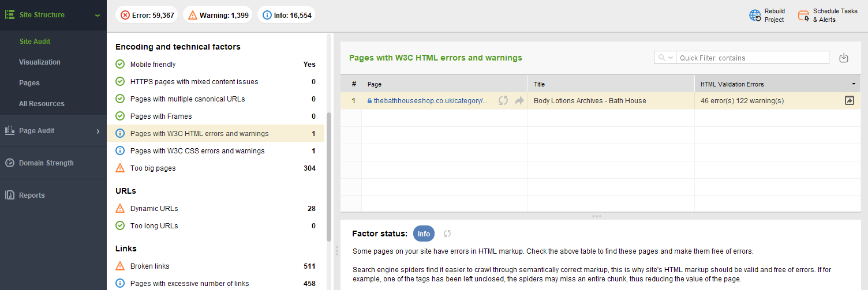Click the Domain Strength gauge icon
The width and height of the screenshot is (868, 290).
pos(10,163)
